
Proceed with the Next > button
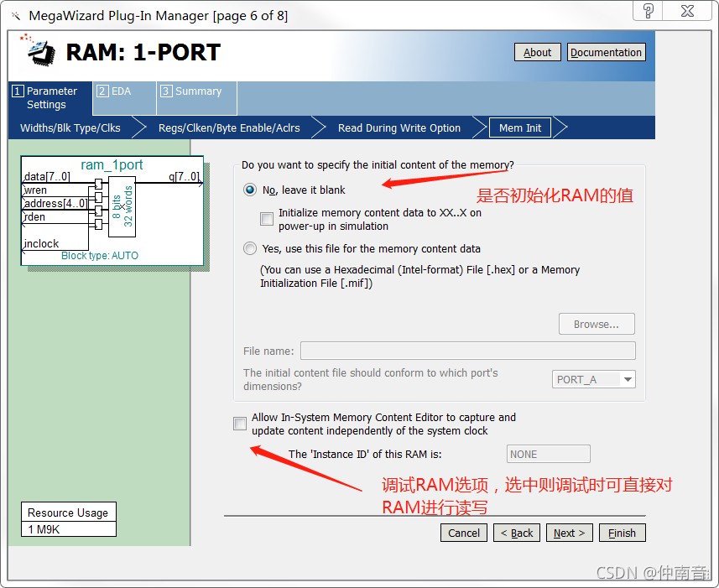click(570, 533)
